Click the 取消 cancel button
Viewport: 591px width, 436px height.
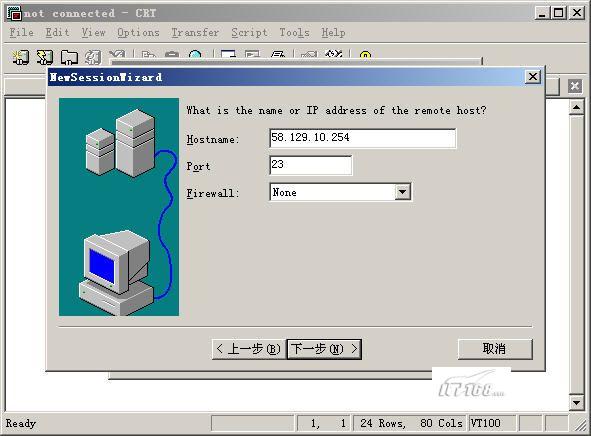(495, 349)
